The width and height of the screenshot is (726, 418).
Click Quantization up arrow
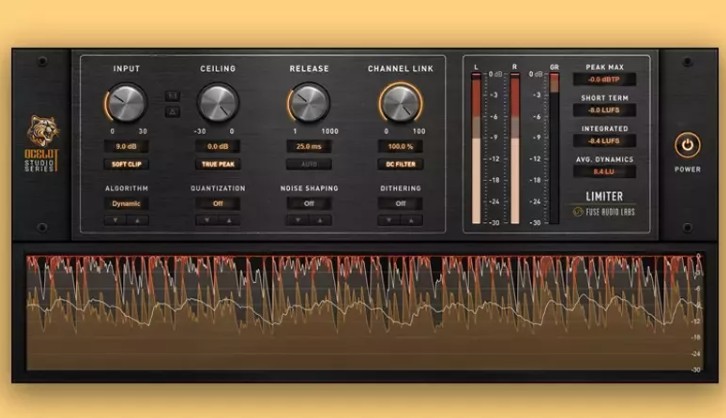click(229, 220)
